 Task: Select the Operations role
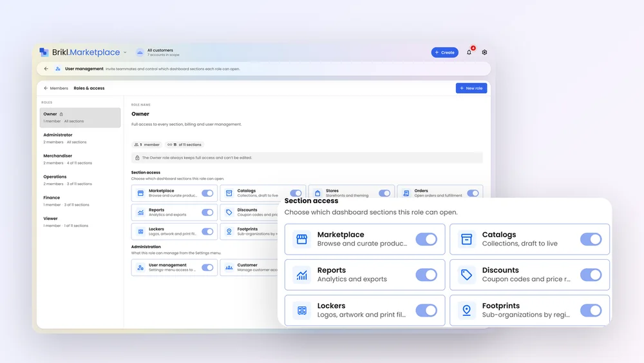tap(80, 180)
